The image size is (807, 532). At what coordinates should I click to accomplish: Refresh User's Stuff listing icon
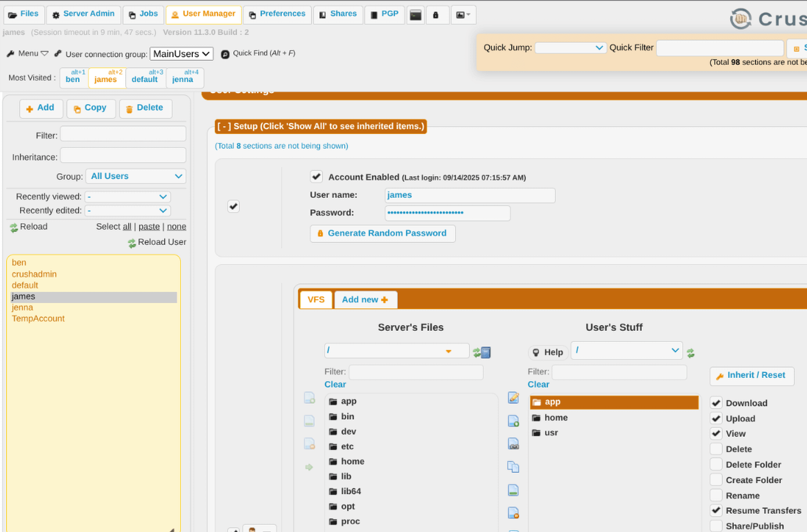coord(691,352)
